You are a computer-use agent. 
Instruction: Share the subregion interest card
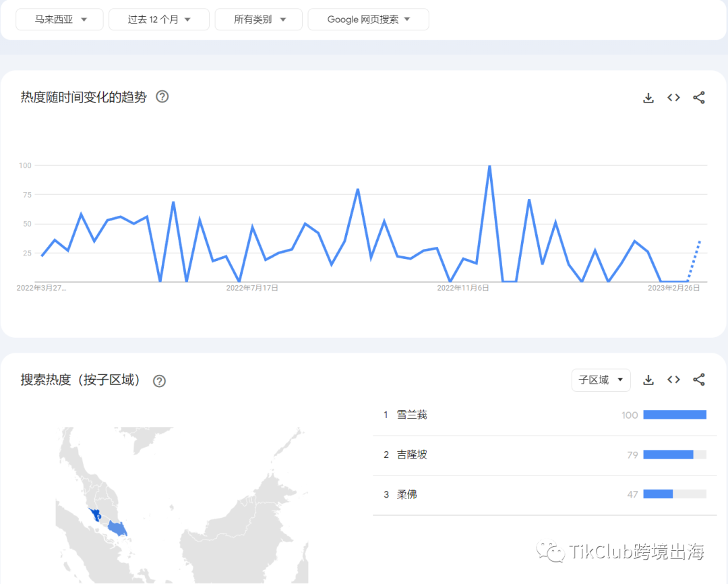(699, 380)
